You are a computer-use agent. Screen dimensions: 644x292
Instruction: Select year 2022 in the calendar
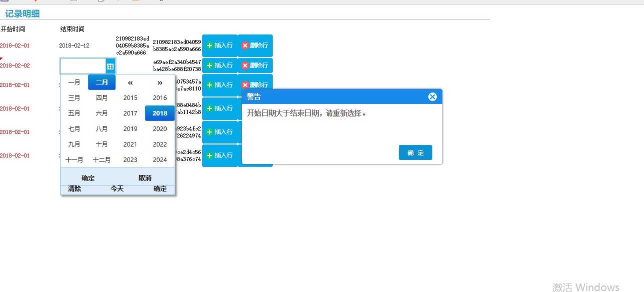[160, 144]
